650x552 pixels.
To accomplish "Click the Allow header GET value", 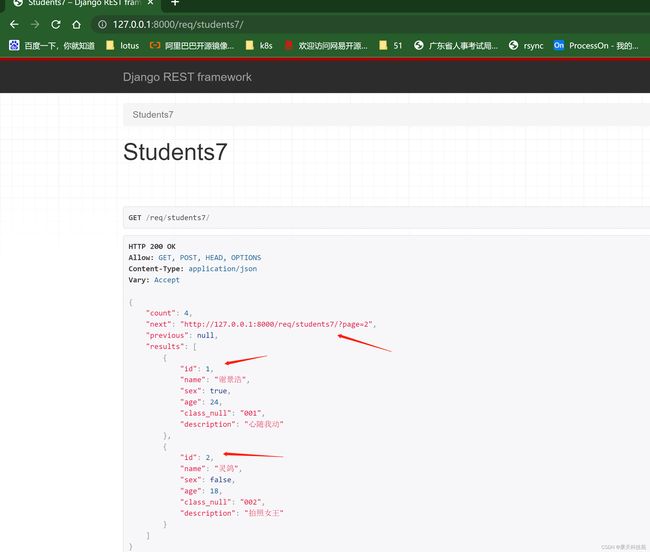I will tap(165, 258).
